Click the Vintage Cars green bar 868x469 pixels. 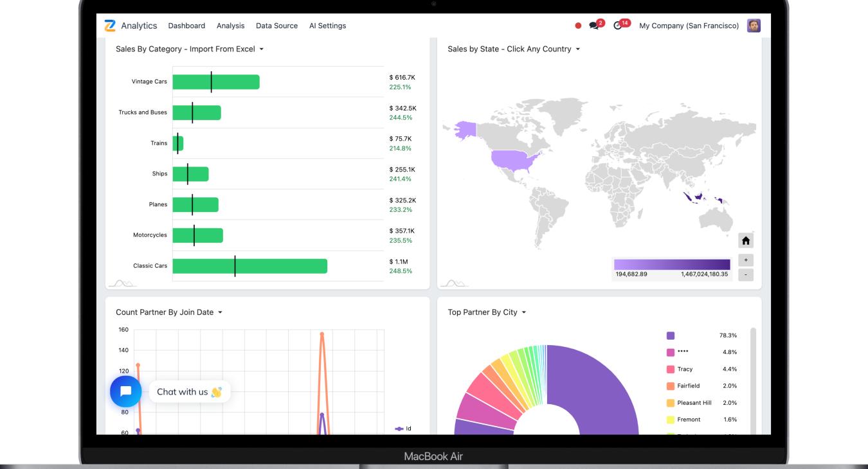(216, 82)
